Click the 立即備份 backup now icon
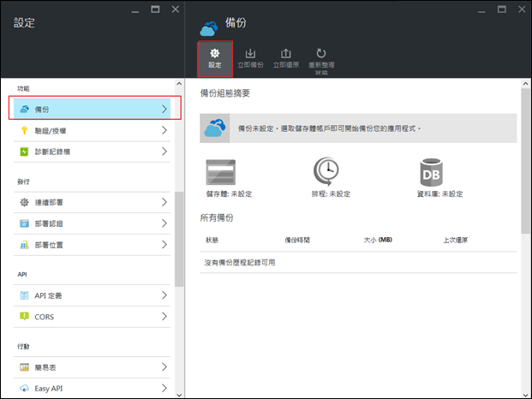Screen dimensions: 532x399 coord(250,53)
